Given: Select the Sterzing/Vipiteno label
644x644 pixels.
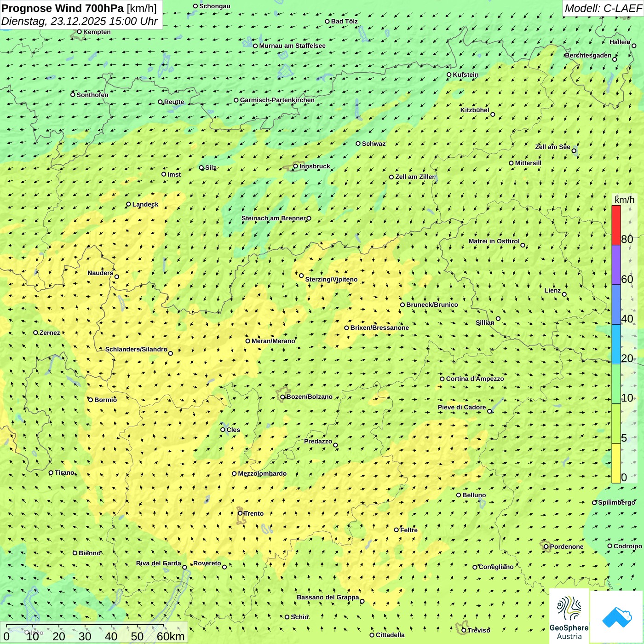Looking at the screenshot, I should tap(331, 279).
